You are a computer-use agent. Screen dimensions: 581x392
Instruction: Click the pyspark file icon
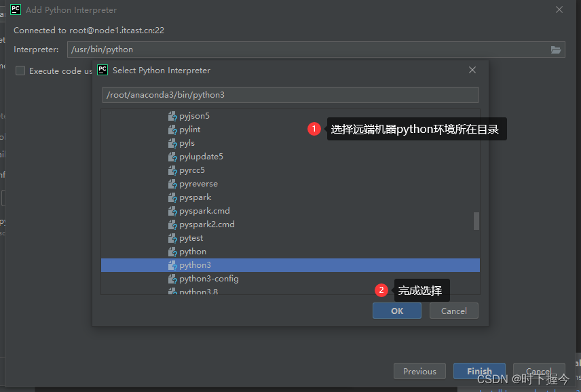pyautogui.click(x=172, y=198)
